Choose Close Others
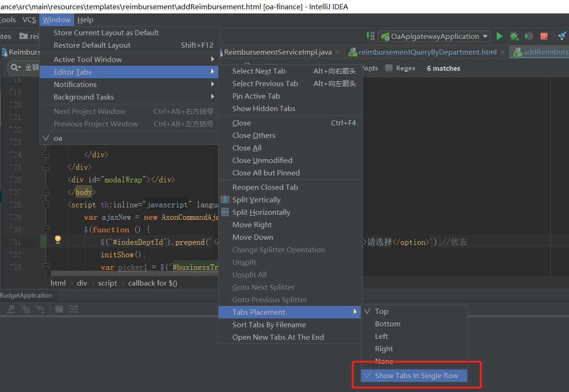The height and width of the screenshot is (392, 569). coord(290,136)
